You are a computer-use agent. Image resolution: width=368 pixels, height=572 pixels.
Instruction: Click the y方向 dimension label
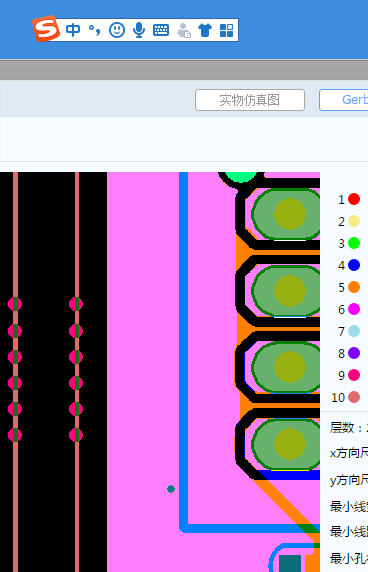click(349, 480)
